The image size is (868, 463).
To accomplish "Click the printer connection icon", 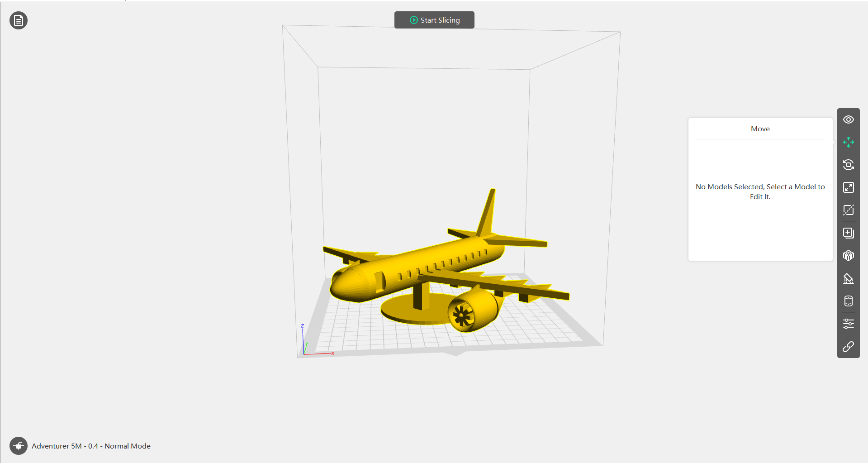I will tap(19, 446).
